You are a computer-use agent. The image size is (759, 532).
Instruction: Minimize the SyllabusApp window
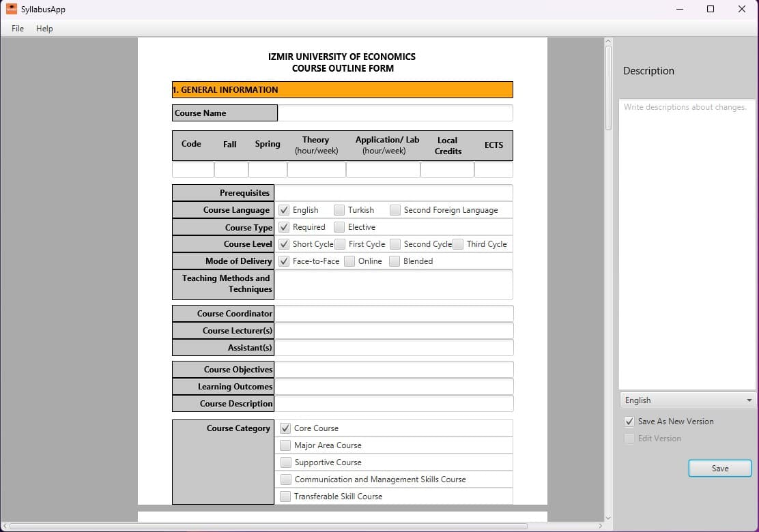[680, 9]
